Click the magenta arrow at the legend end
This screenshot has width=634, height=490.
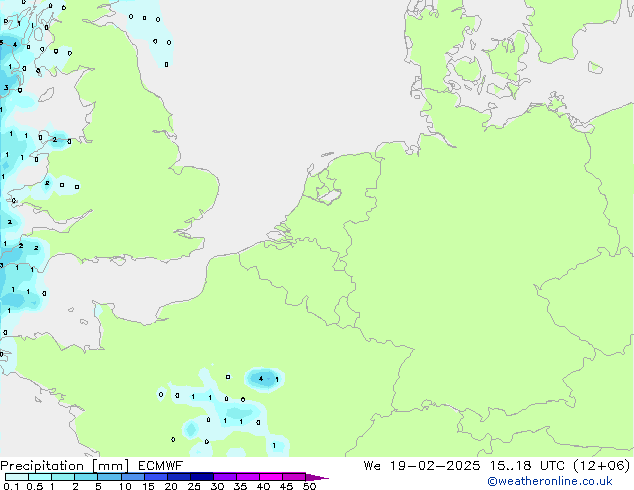pyautogui.click(x=318, y=477)
